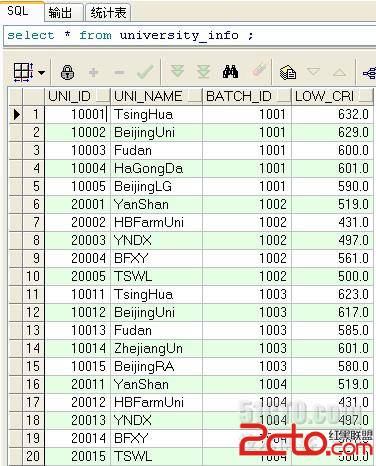This screenshot has height=466, width=376.
Task: Click the LOW_CRI value 590.0
Action: coord(332,186)
